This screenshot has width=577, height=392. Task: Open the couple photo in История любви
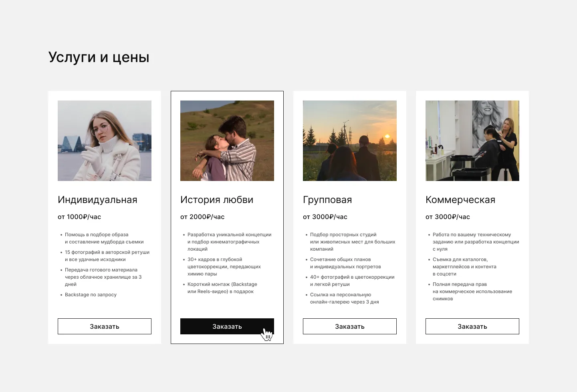[227, 141]
